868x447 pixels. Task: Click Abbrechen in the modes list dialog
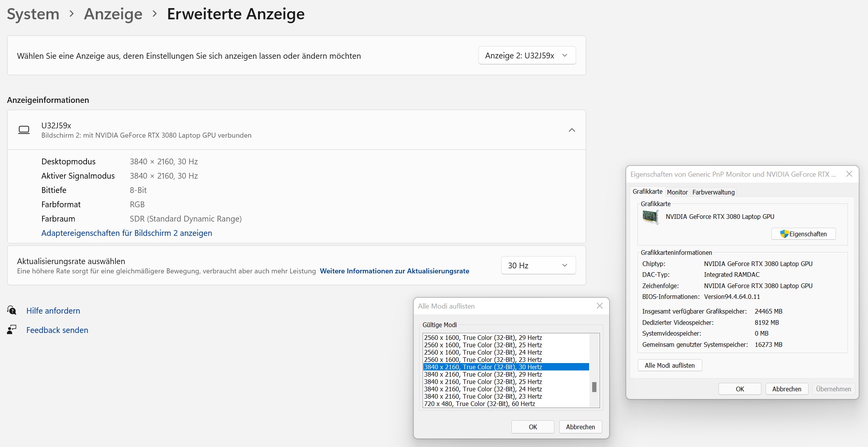tap(580, 427)
